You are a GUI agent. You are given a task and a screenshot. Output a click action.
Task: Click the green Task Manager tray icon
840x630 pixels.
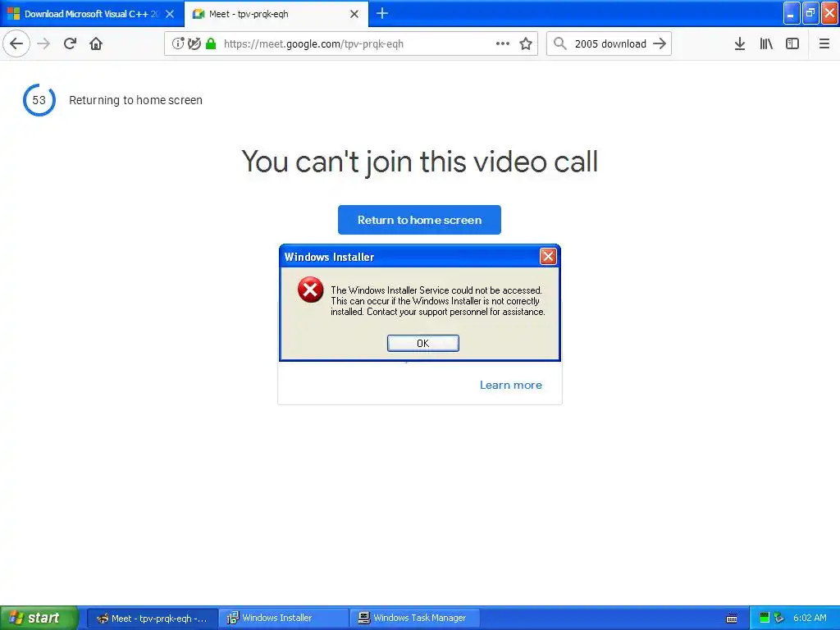765,618
